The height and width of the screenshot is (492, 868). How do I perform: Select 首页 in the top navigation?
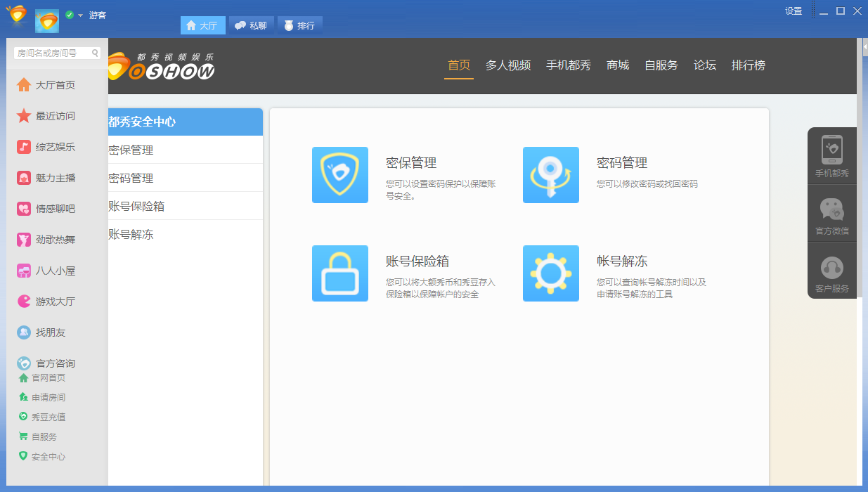[x=459, y=65]
